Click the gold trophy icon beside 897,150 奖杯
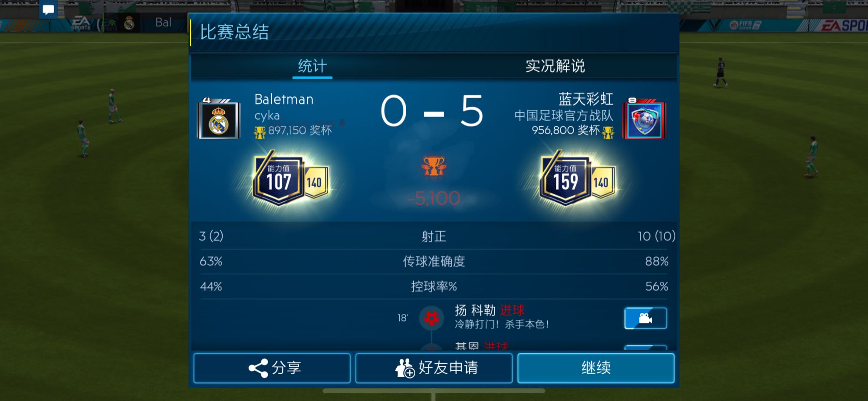 [x=260, y=132]
